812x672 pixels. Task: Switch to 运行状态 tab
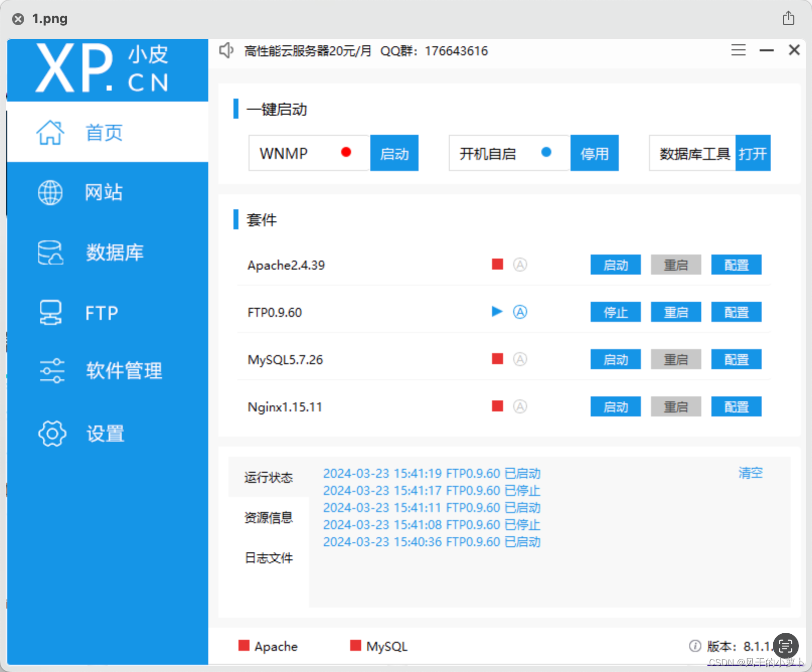[269, 477]
